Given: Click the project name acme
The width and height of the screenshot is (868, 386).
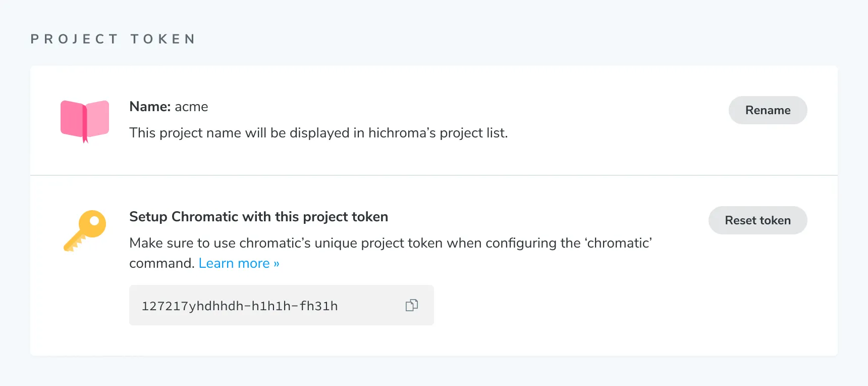Looking at the screenshot, I should pyautogui.click(x=192, y=107).
